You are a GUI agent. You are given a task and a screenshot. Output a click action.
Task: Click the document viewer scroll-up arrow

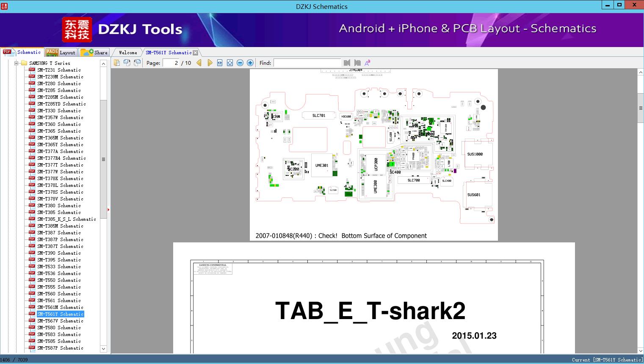pyautogui.click(x=641, y=72)
